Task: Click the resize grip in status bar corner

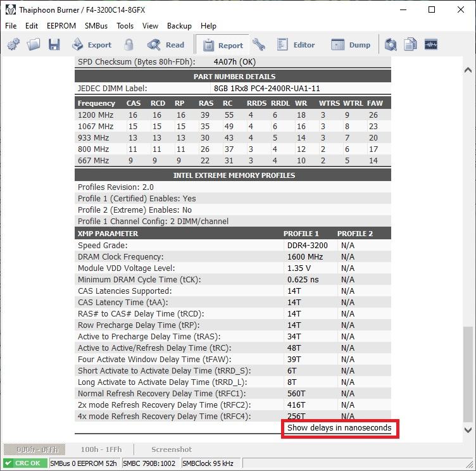Action: point(469,463)
